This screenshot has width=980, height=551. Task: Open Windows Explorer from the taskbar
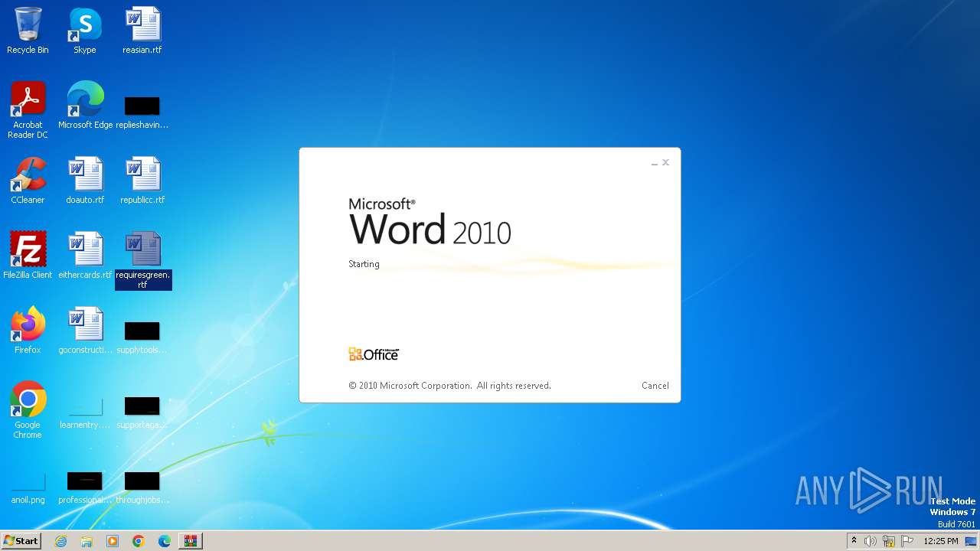[87, 541]
